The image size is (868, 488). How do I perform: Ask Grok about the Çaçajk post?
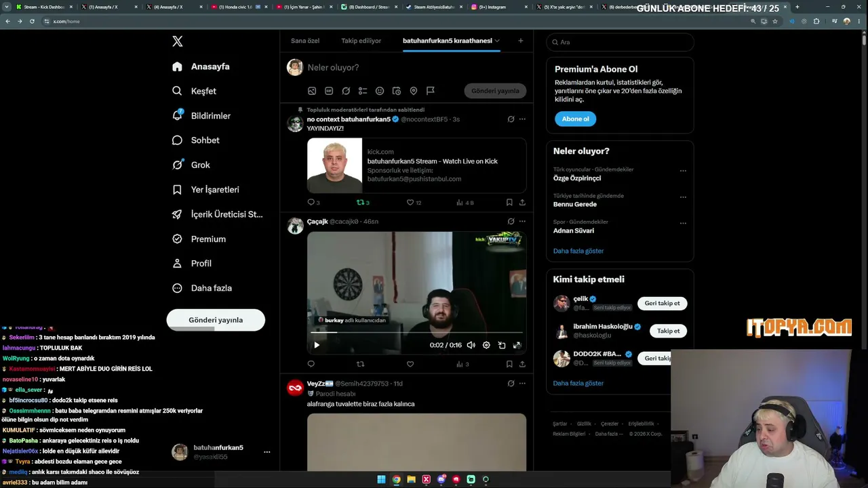(511, 221)
